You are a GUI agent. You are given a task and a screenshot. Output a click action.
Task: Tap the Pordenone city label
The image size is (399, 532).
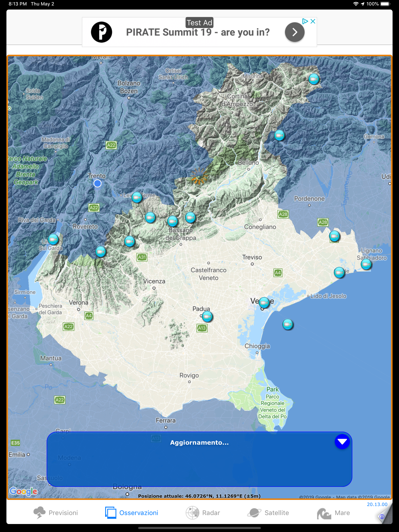309,198
